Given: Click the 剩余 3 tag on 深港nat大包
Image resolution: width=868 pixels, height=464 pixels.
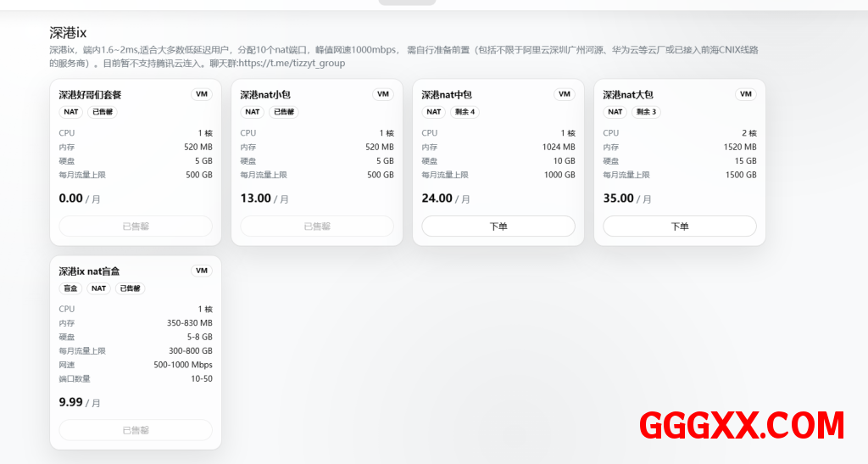Looking at the screenshot, I should point(646,112).
